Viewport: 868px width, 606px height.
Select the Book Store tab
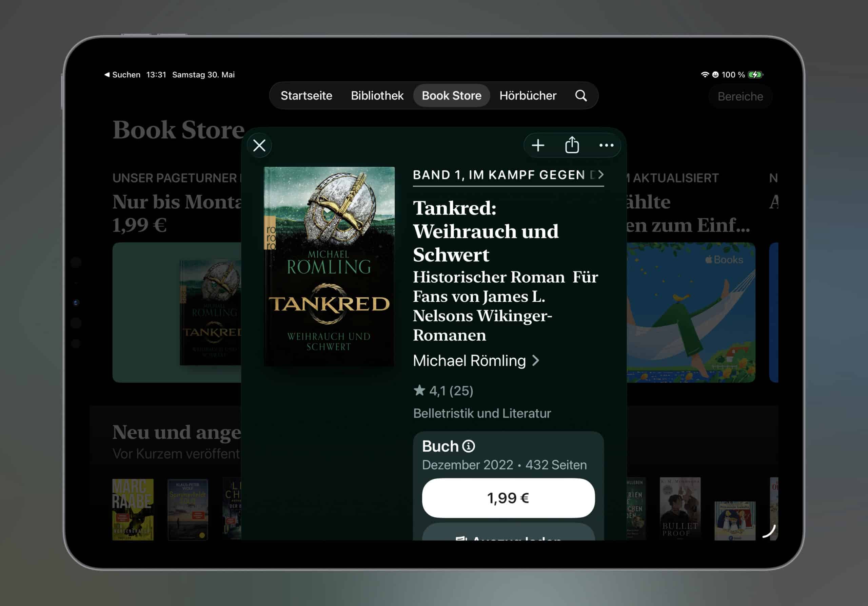click(451, 96)
